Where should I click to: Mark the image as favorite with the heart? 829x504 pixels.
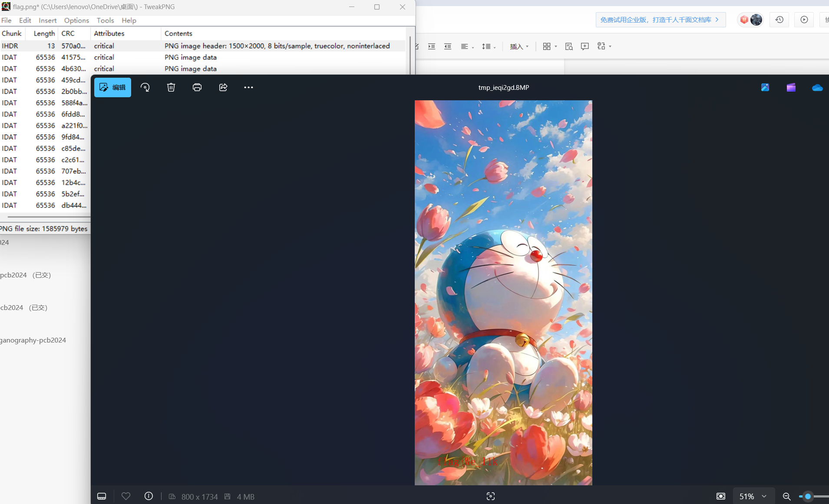(126, 496)
